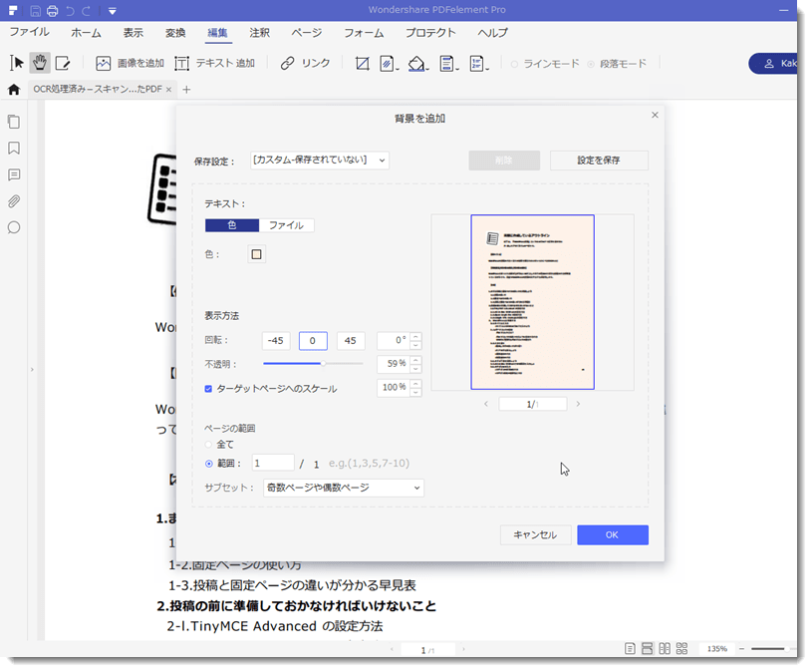Image resolution: width=812 pixels, height=672 pixels.
Task: Open the 保存設定 preset dropdown
Action: point(320,161)
